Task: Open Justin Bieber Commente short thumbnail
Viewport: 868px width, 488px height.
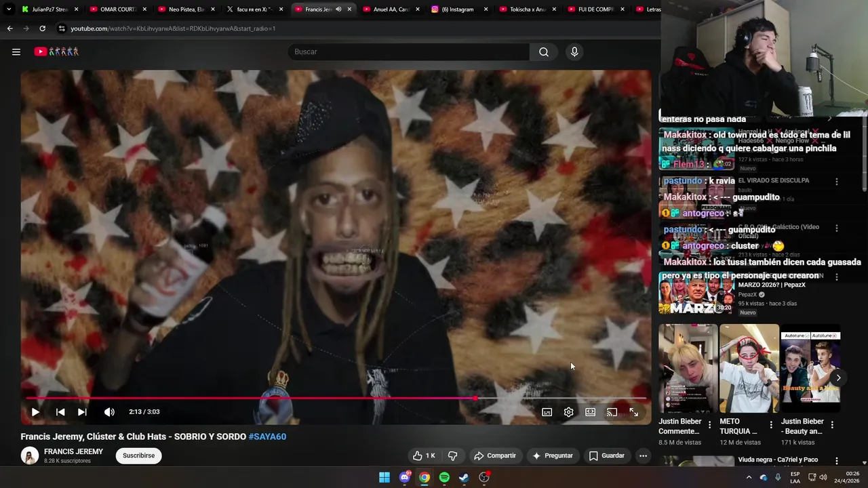Action: click(688, 368)
